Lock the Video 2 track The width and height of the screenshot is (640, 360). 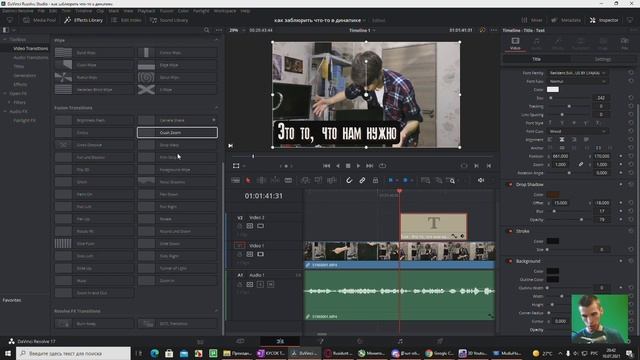pos(240,226)
